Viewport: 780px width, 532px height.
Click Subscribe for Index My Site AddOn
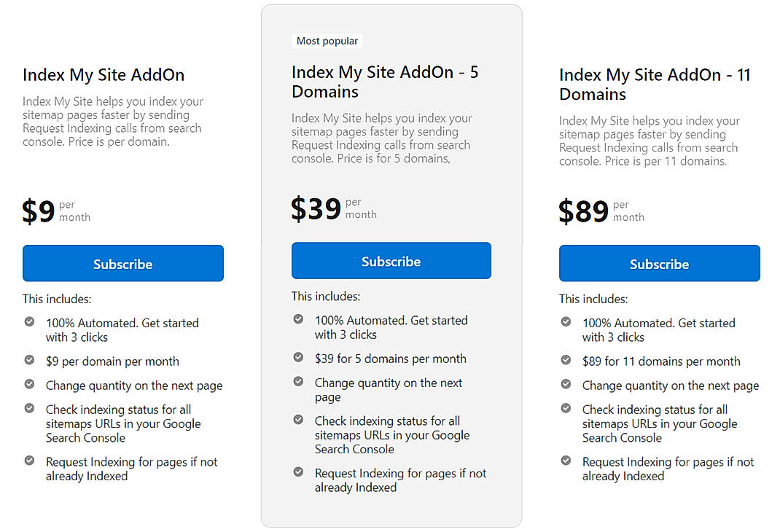[122, 263]
